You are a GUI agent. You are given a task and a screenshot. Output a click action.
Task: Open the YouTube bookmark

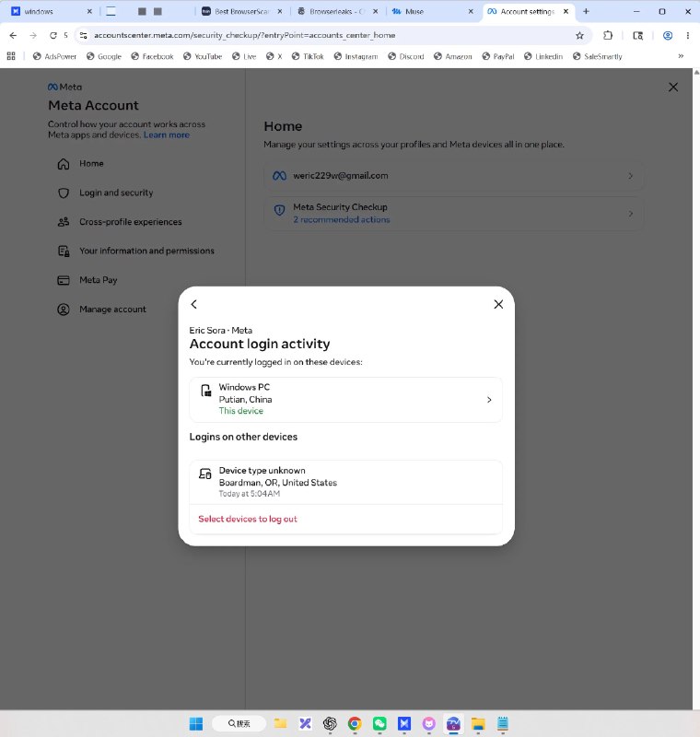pyautogui.click(x=203, y=56)
